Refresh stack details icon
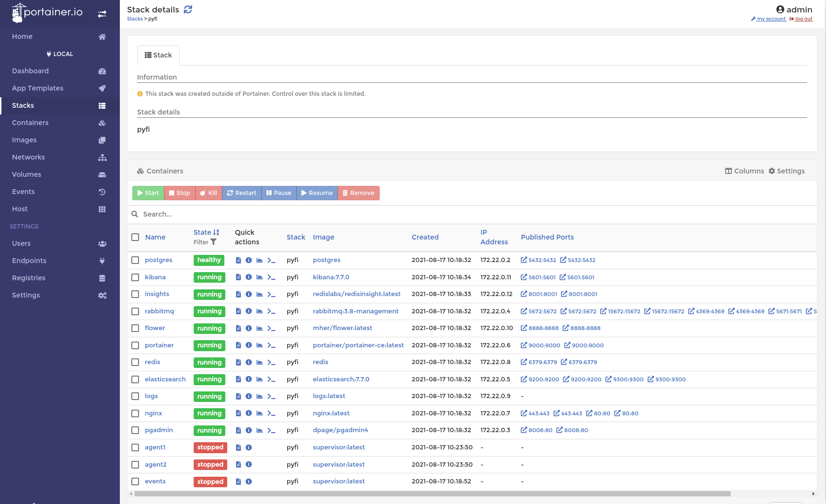 (188, 10)
